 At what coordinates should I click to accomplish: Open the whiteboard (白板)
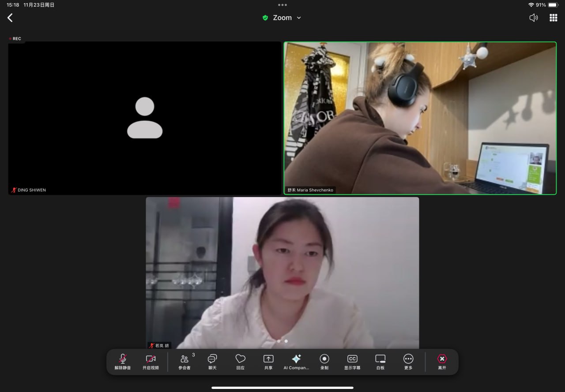click(x=380, y=362)
